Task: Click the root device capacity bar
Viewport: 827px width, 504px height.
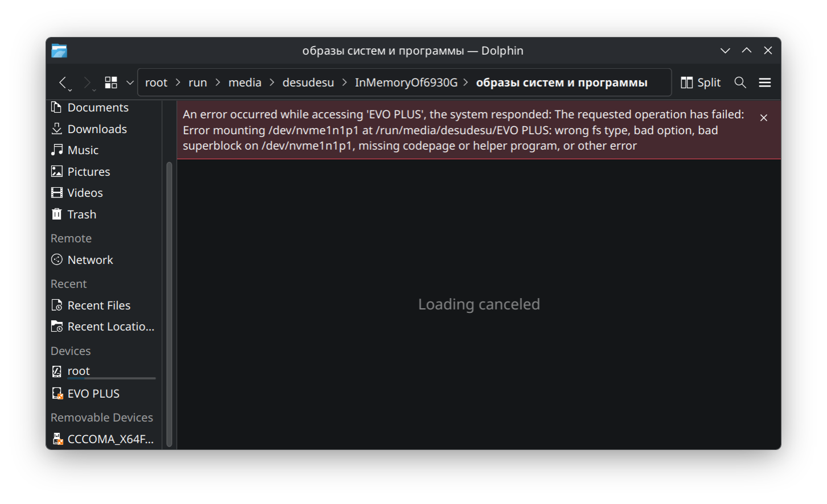Action: (112, 378)
